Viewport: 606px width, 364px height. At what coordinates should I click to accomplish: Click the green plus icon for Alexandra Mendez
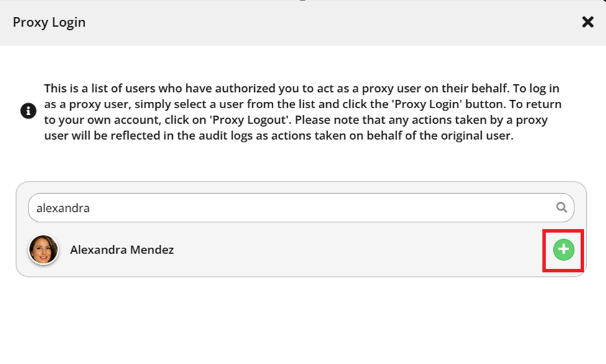[564, 250]
